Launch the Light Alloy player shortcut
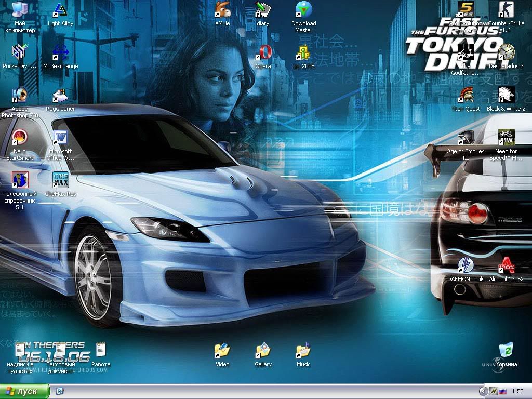 60,10
